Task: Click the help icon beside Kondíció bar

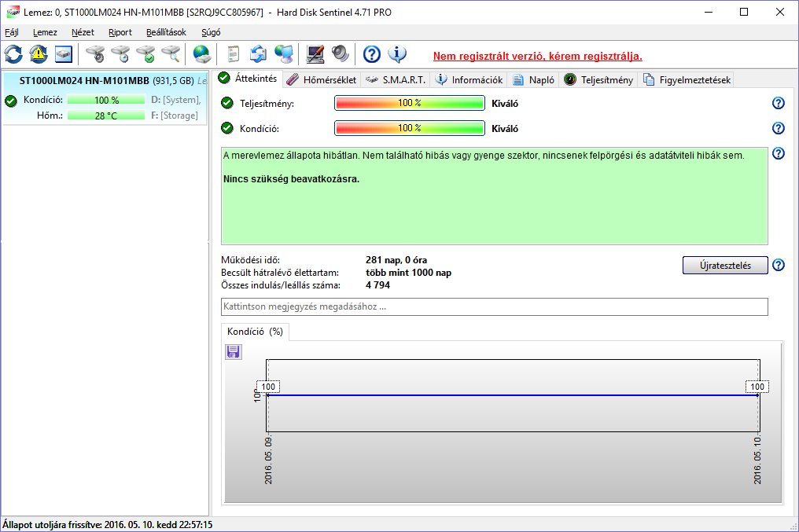Action: pyautogui.click(x=778, y=128)
